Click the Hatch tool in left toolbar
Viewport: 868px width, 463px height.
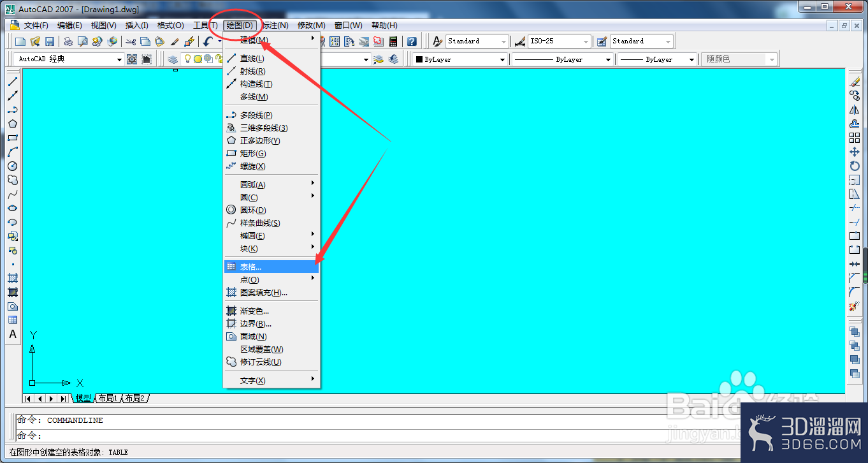point(13,278)
